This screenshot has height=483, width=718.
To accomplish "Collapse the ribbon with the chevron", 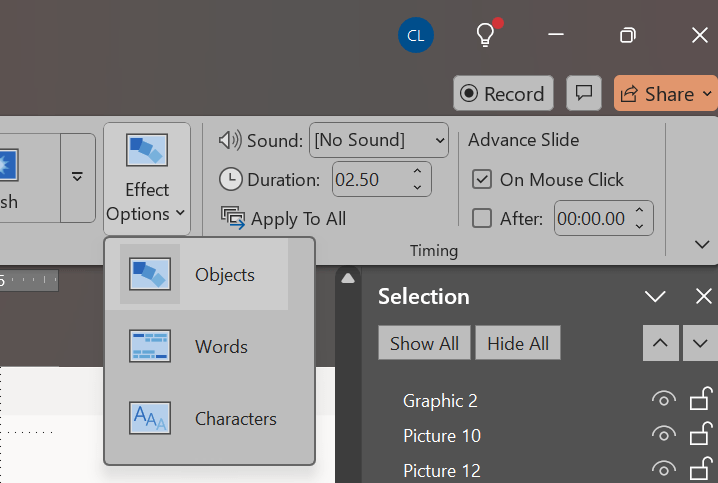I will point(702,244).
